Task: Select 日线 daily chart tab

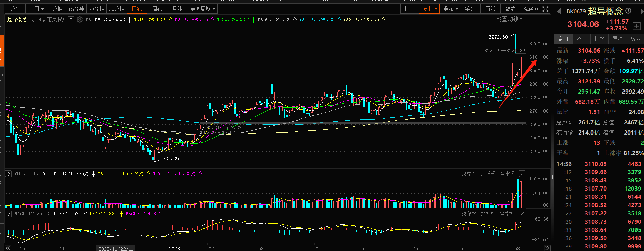Action: [x=137, y=9]
